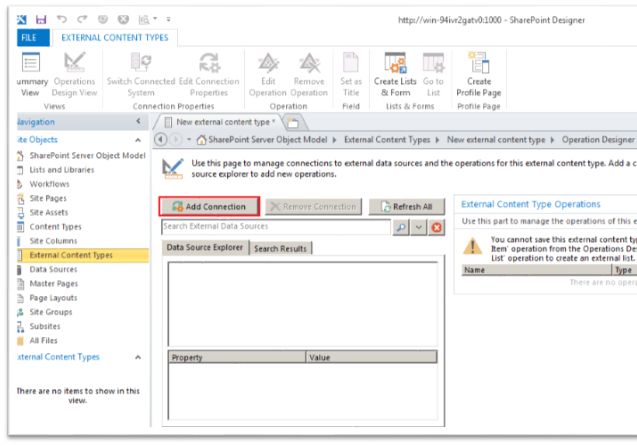The width and height of the screenshot is (637, 446).
Task: Select the EXTERNAL CONTENT TYPES ribbon tab
Action: click(115, 38)
